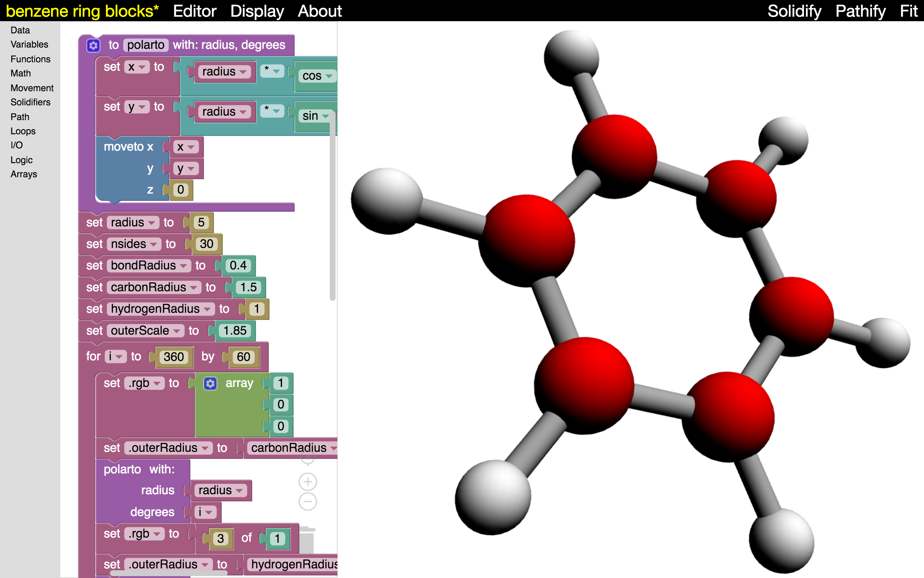This screenshot has width=924, height=578.
Task: Open the multiply operator dropdown in set y row
Action: (x=272, y=110)
